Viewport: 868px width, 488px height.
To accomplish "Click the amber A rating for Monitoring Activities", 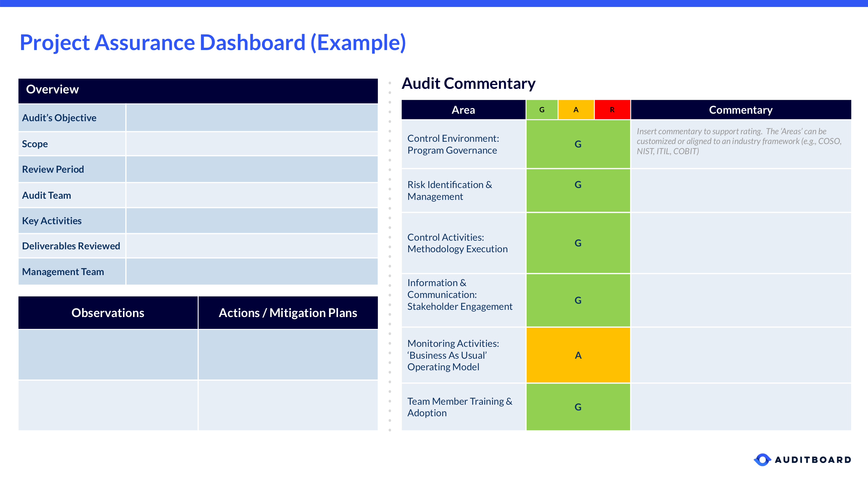I will [578, 355].
